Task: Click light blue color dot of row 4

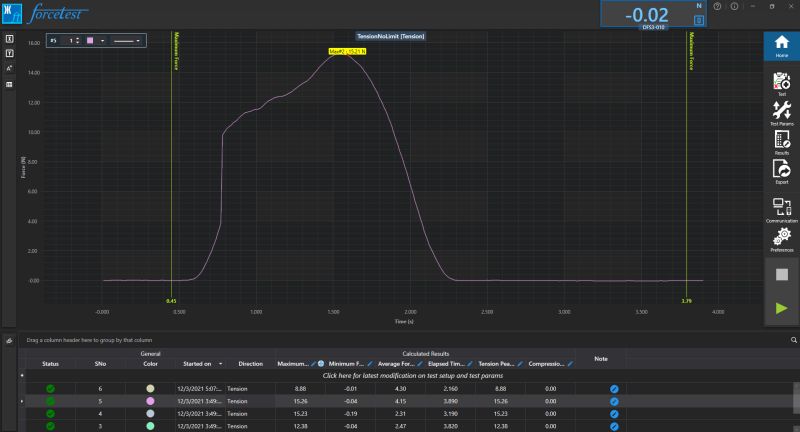Action: pyautogui.click(x=150, y=414)
